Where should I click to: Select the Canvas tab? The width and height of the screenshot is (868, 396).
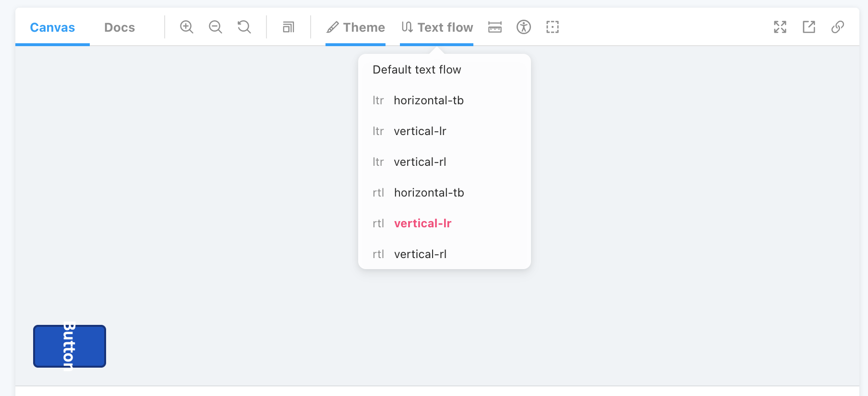tap(52, 27)
